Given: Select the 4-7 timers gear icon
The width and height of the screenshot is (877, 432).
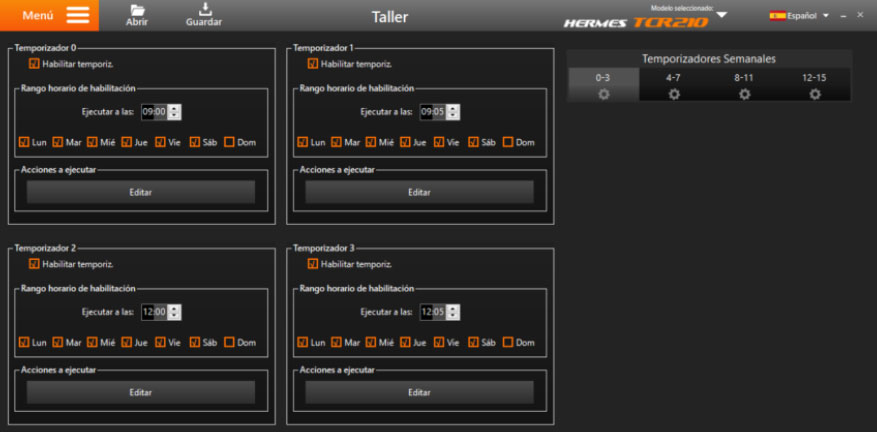Looking at the screenshot, I should (x=674, y=94).
